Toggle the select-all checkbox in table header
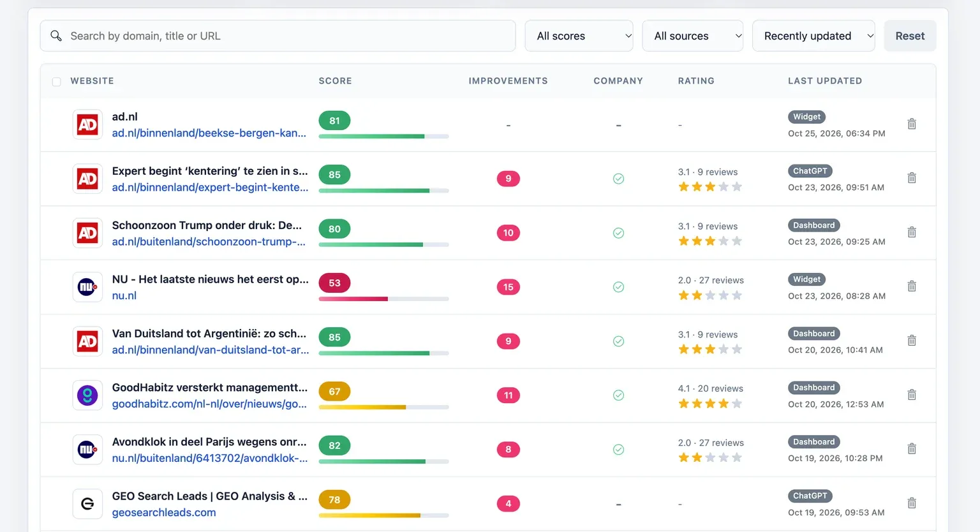The image size is (980, 532). [56, 82]
